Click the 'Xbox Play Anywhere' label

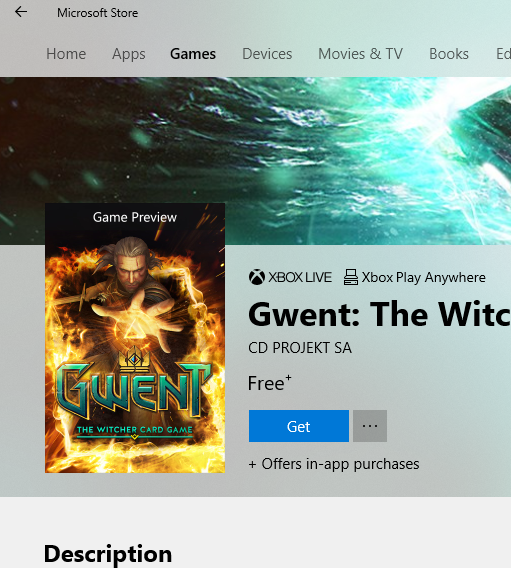tap(423, 277)
